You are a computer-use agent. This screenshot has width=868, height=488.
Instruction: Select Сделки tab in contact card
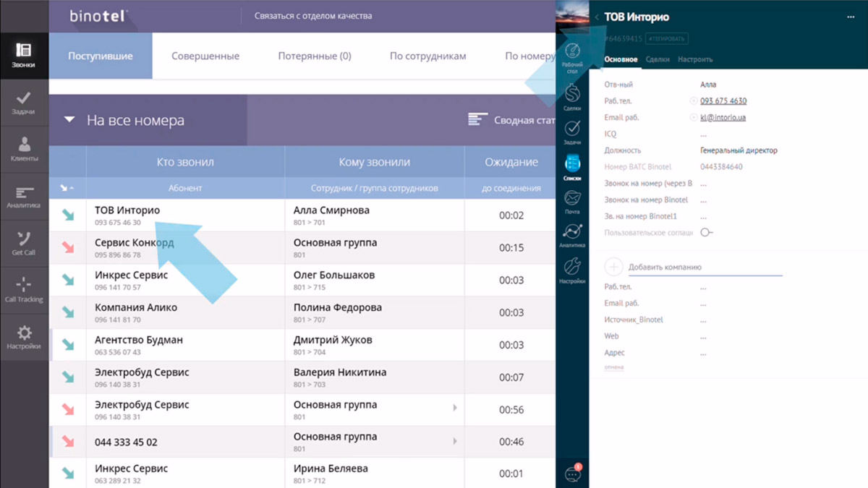(658, 59)
